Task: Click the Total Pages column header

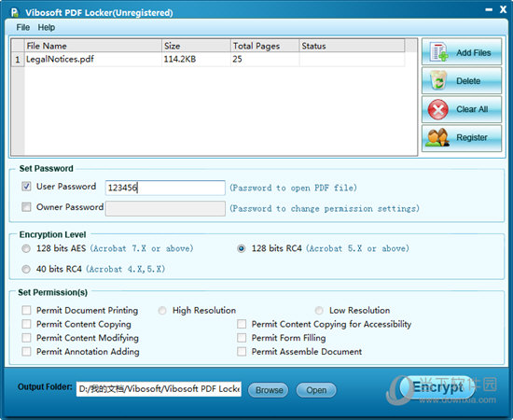Action: point(265,46)
